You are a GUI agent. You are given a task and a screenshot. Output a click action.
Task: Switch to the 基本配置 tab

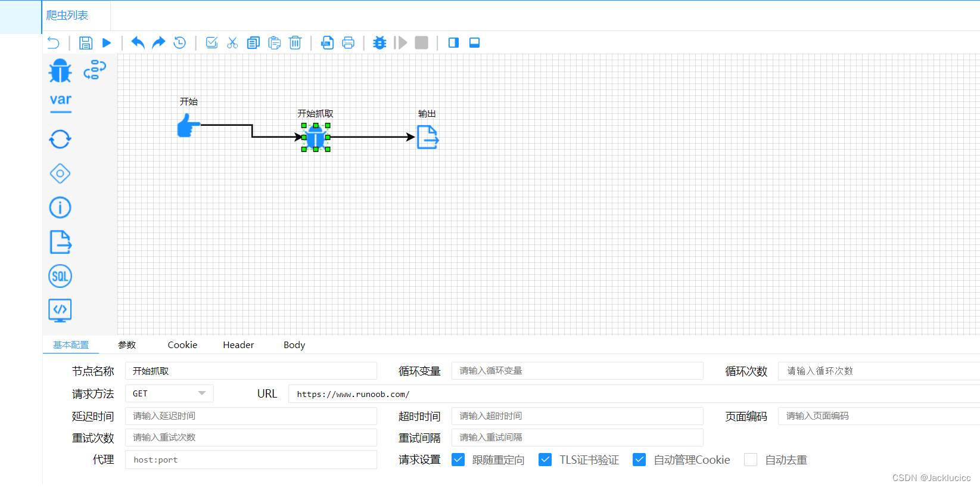pyautogui.click(x=71, y=345)
